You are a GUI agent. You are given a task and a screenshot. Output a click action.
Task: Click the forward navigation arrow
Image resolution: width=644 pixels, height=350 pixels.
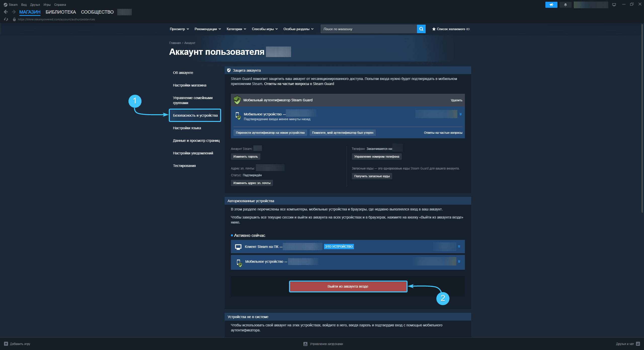pos(14,12)
